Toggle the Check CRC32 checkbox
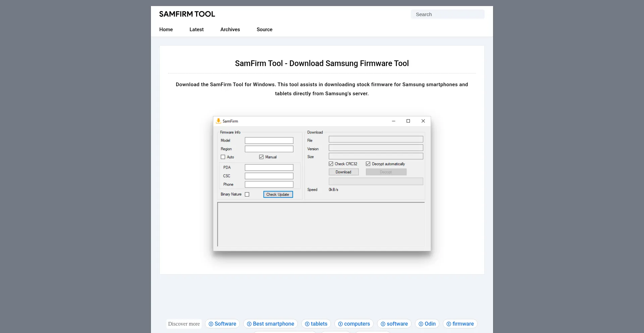644x333 pixels. coord(331,164)
